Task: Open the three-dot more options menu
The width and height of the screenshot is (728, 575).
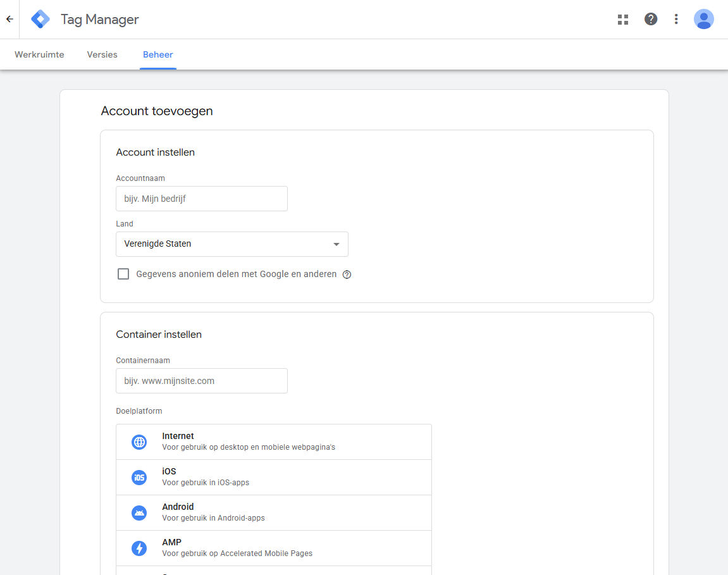Action: click(x=676, y=19)
